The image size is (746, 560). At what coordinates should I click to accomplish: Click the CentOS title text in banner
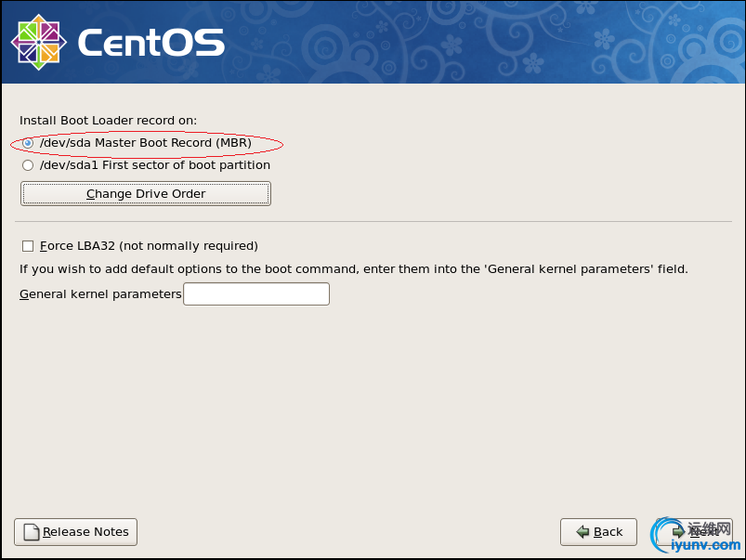coord(151,43)
